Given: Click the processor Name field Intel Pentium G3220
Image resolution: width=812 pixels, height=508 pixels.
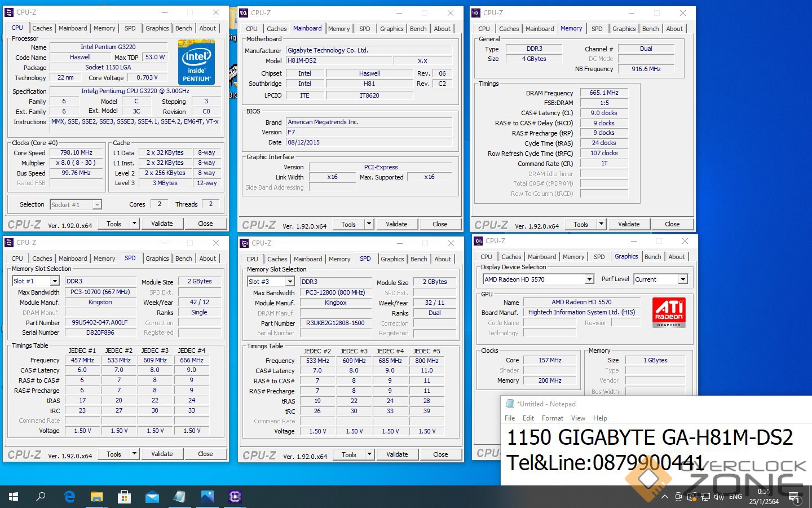Looking at the screenshot, I should pyautogui.click(x=108, y=47).
